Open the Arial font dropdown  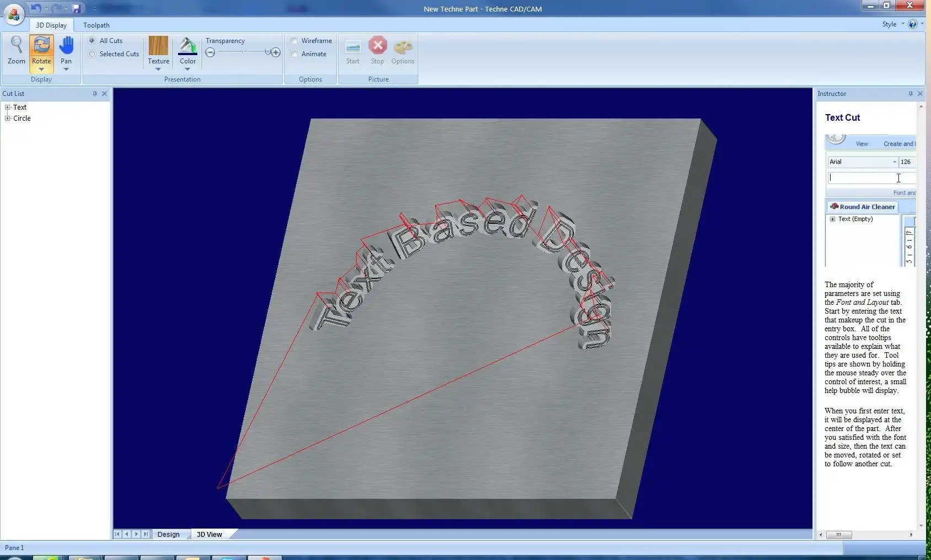pos(894,161)
